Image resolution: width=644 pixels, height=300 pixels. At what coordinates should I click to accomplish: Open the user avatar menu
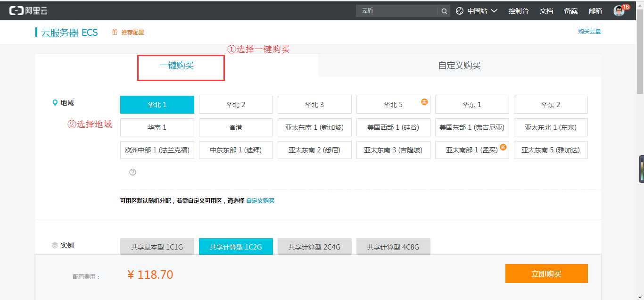(619, 11)
